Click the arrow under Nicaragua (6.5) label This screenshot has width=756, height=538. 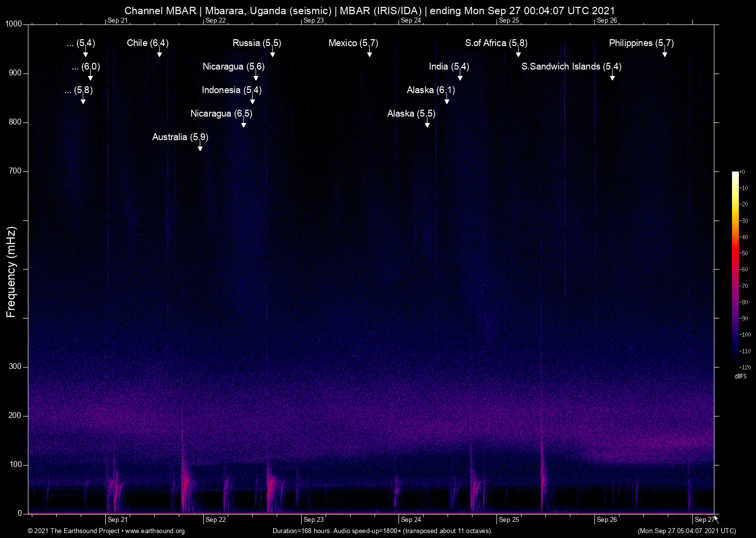243,124
